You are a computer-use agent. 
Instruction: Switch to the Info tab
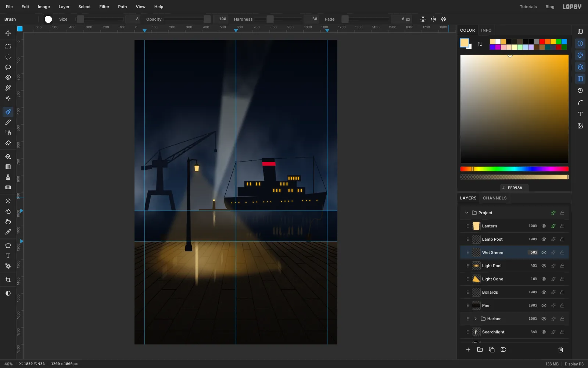(486, 30)
